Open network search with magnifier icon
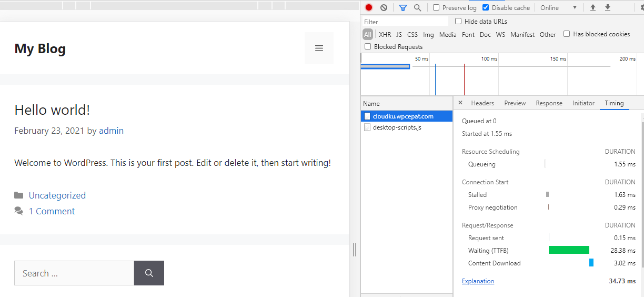This screenshot has width=644, height=297. point(417,8)
